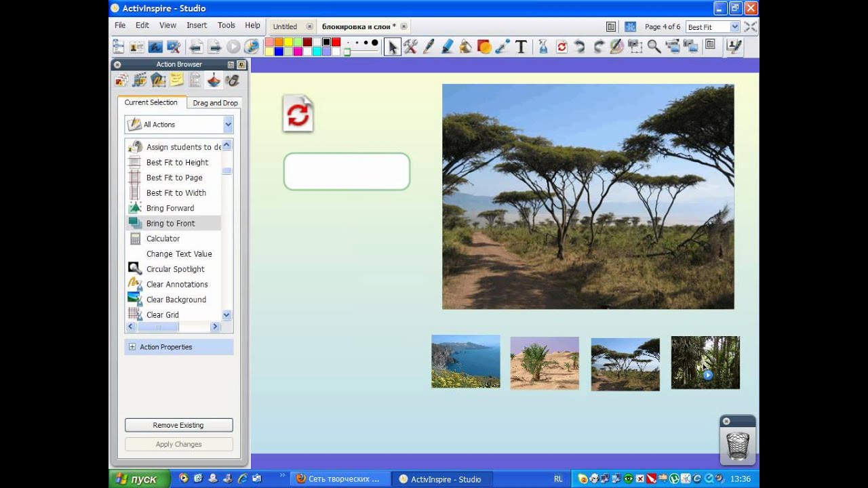This screenshot has width=868, height=488.
Task: Open the All Actions dropdown
Action: (x=180, y=125)
